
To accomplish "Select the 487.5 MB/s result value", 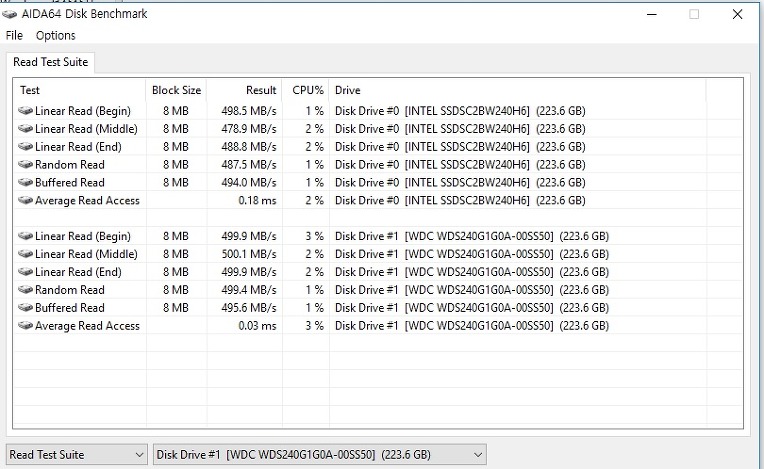I will (x=249, y=165).
